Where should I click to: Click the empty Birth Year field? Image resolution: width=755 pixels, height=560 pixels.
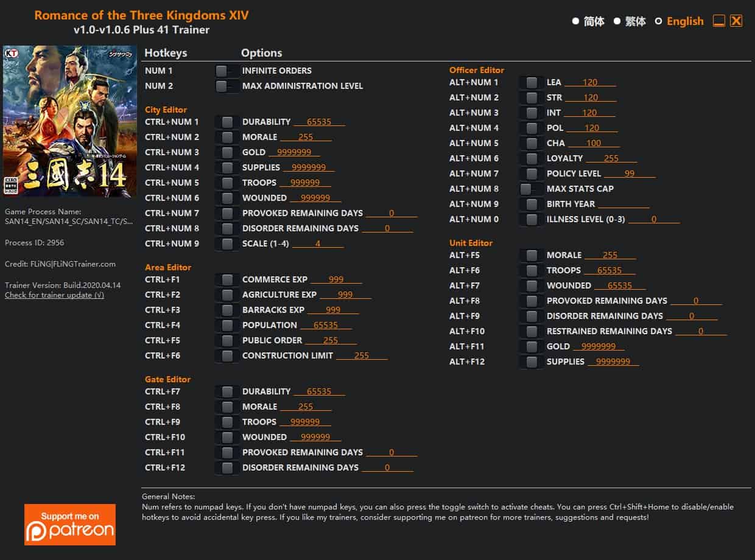pos(623,204)
